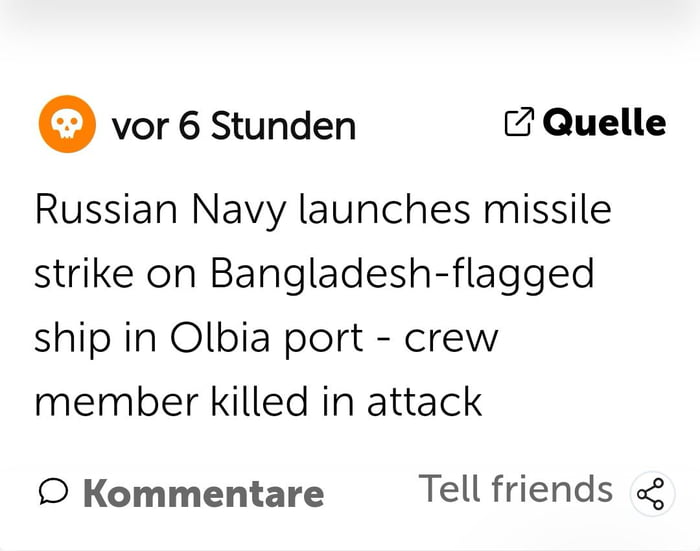Click the word 'ship' in headline

click(72, 338)
